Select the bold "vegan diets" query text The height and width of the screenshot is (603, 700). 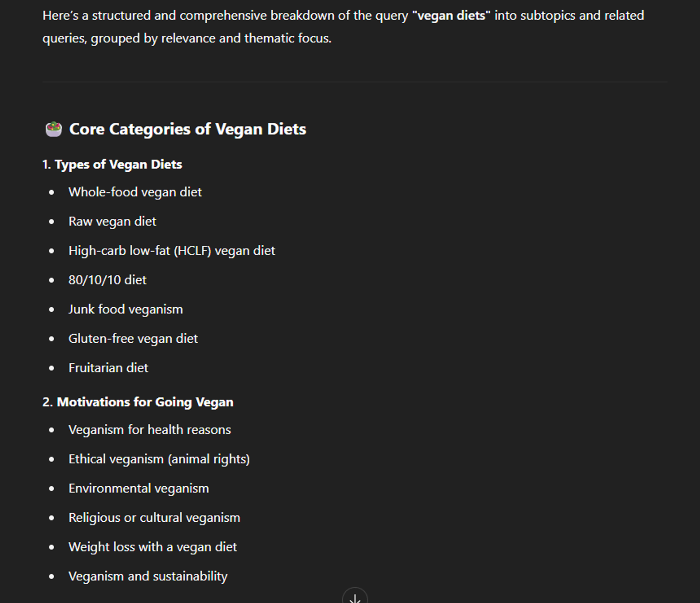point(451,16)
